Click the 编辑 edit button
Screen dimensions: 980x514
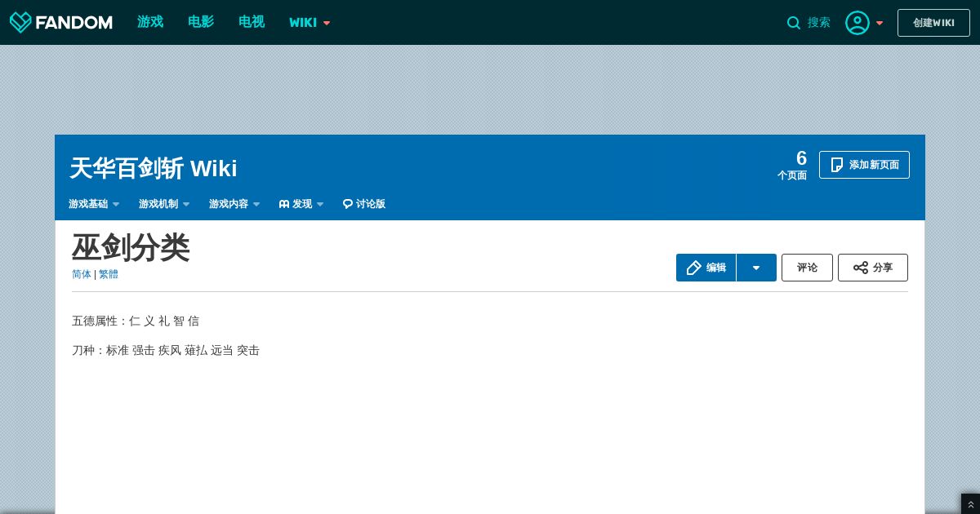pyautogui.click(x=706, y=268)
